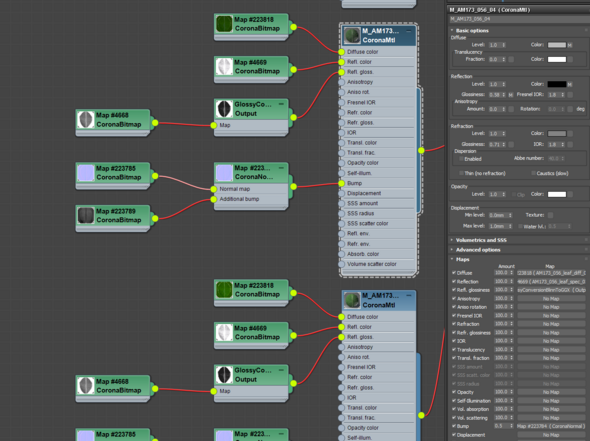The height and width of the screenshot is (441, 590).
Task: Toggle the Bump map checkbox in Maps
Action: pos(454,426)
